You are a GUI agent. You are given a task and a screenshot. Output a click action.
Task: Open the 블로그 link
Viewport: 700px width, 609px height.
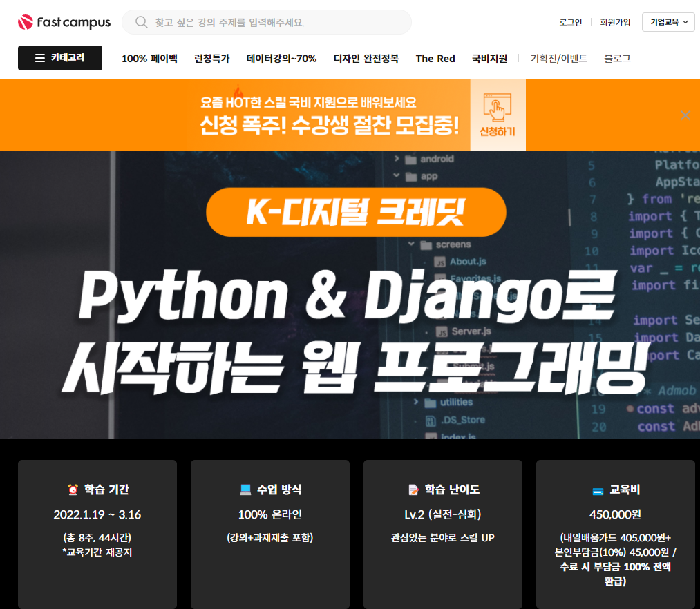(x=617, y=59)
